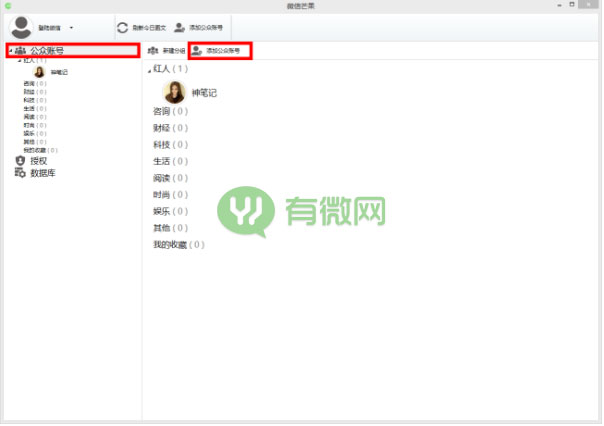Click the large 神笔记 avatar in the main list
This screenshot has height=426, width=604.
coord(174,92)
